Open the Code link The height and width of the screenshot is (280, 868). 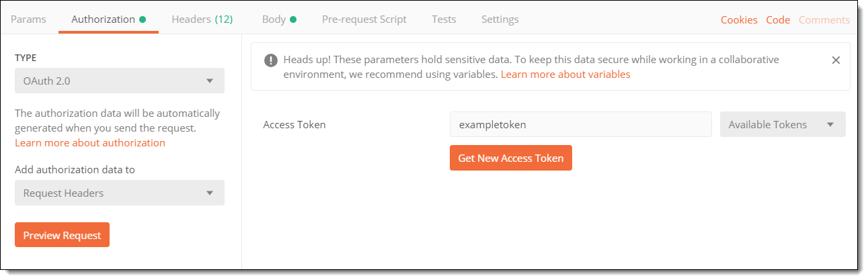(778, 20)
